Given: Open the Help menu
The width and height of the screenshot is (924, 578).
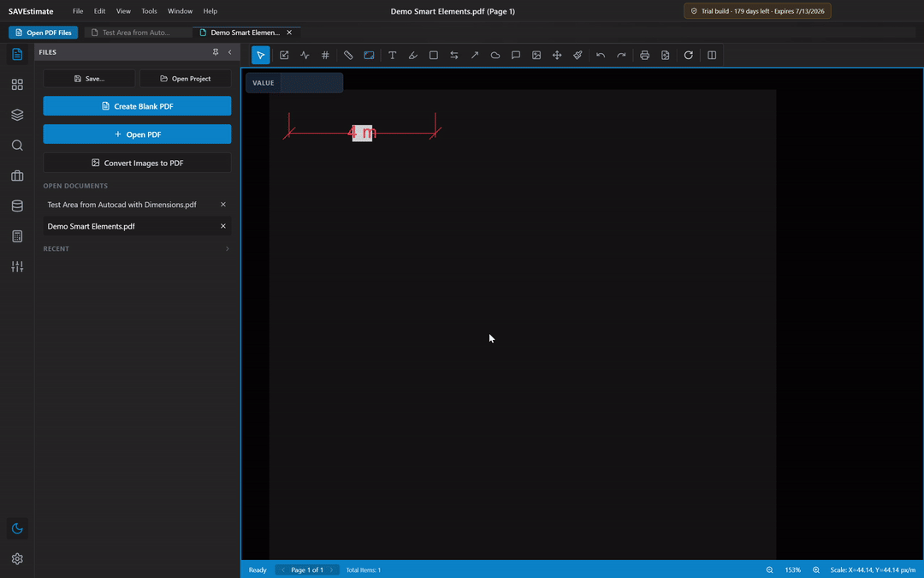Looking at the screenshot, I should click(x=210, y=10).
